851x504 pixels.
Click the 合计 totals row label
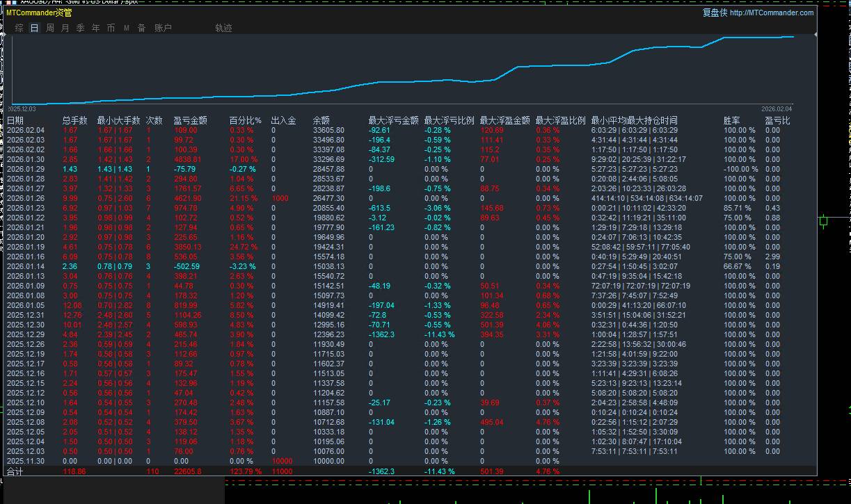coord(15,471)
